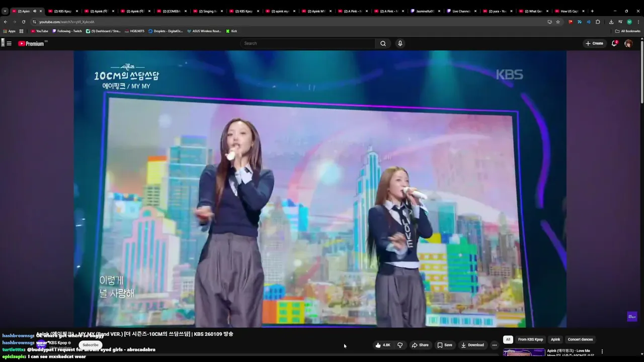
Task: Open Chrome three-dot menu
Action: (638, 22)
